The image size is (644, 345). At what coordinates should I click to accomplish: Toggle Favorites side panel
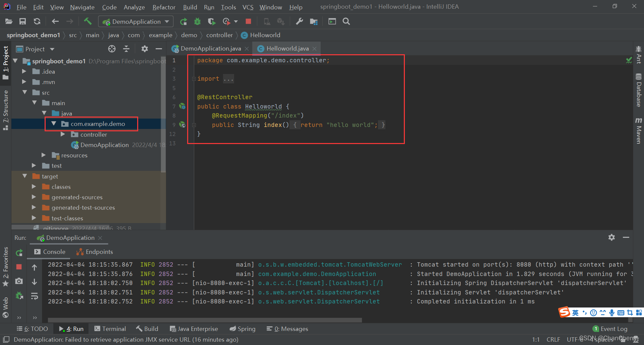(5, 267)
